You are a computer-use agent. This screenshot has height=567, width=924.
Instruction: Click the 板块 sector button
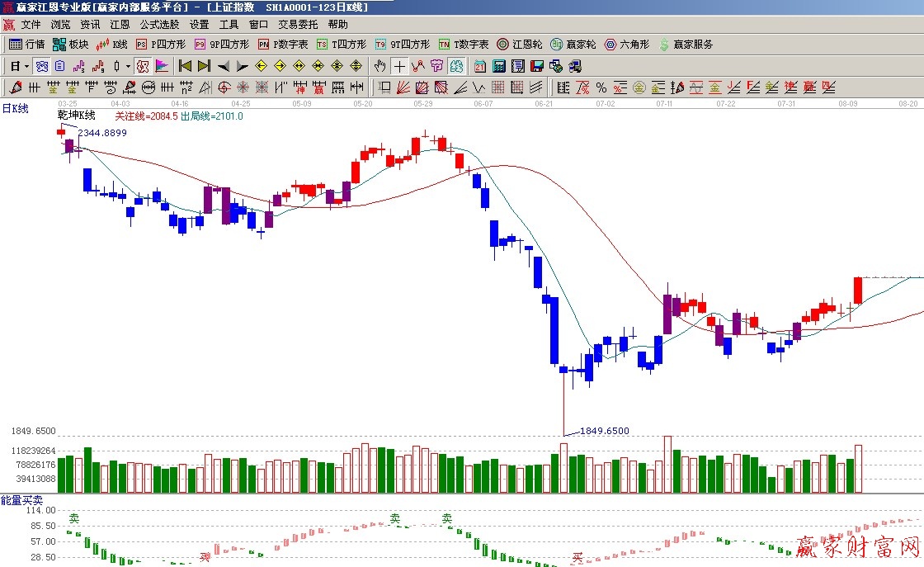pos(70,45)
